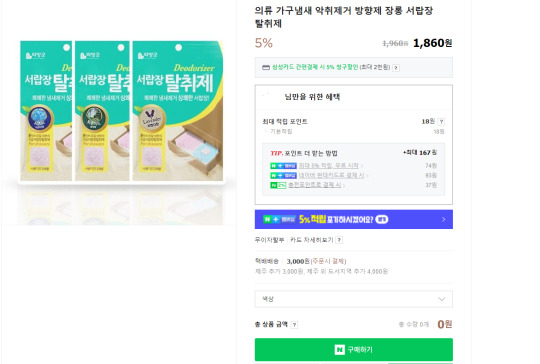Viewport: 540px width, 364px height.
Task: Click the question mark next to 18원 points
Action: 442,122
